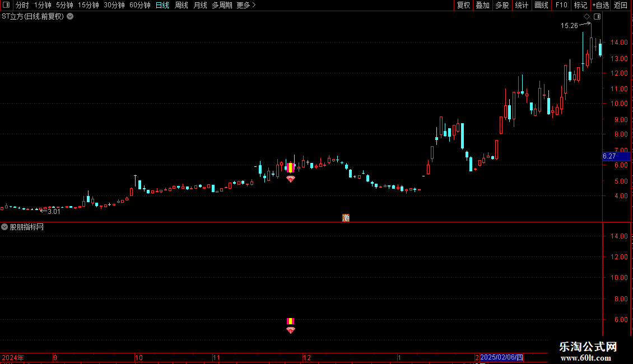
Task: Click the 12.00 level on the indicator axis
Action: pyautogui.click(x=619, y=257)
